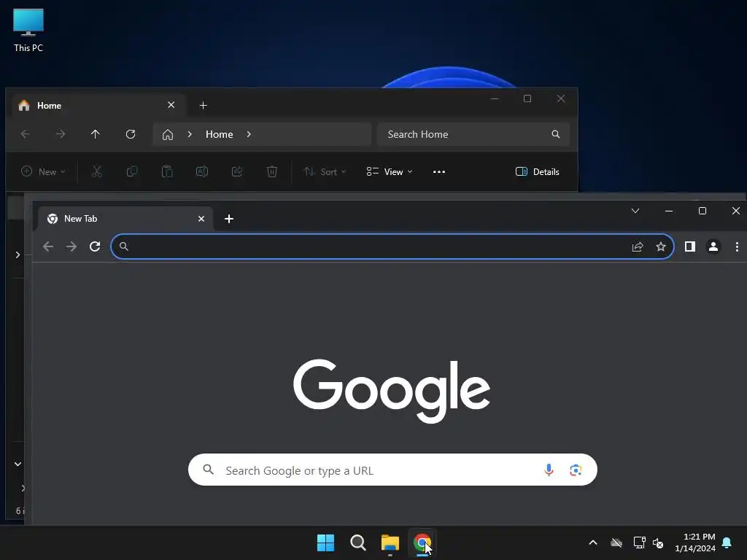The width and height of the screenshot is (747, 560).
Task: Expand chevron after Home in address bar
Action: pyautogui.click(x=249, y=134)
